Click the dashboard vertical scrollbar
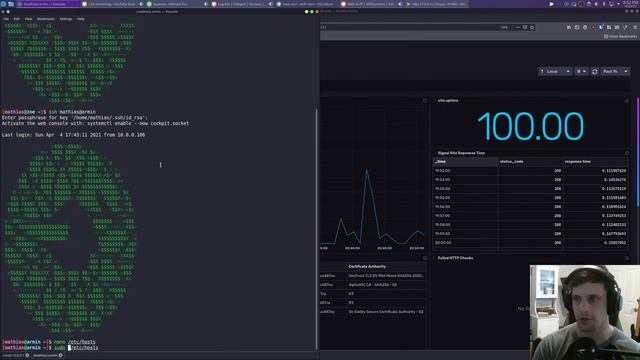 [x=638, y=151]
